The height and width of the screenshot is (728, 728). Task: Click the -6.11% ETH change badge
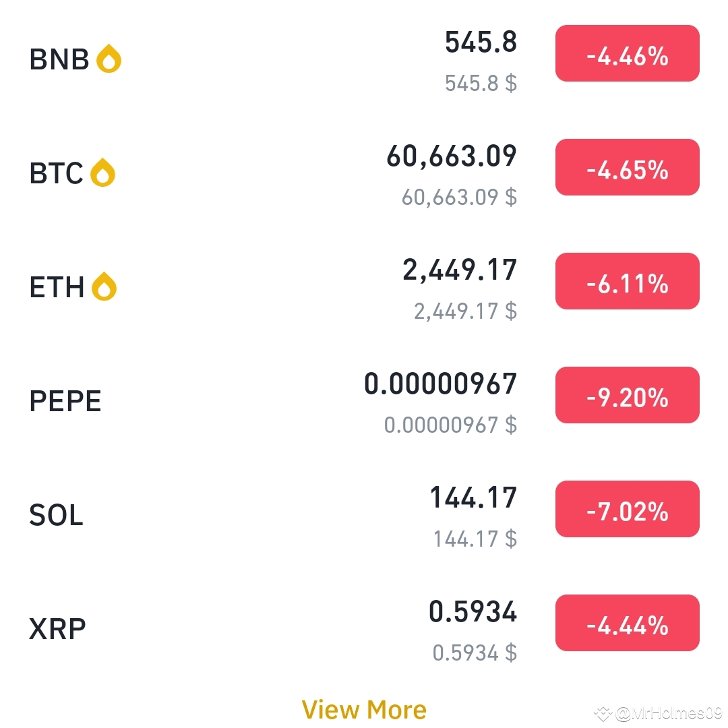628,281
